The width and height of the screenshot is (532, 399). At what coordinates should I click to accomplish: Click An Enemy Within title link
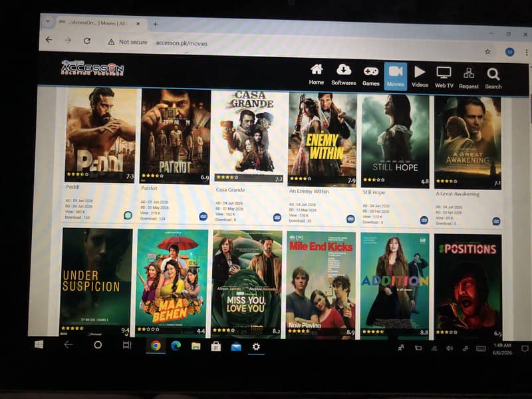tap(309, 192)
